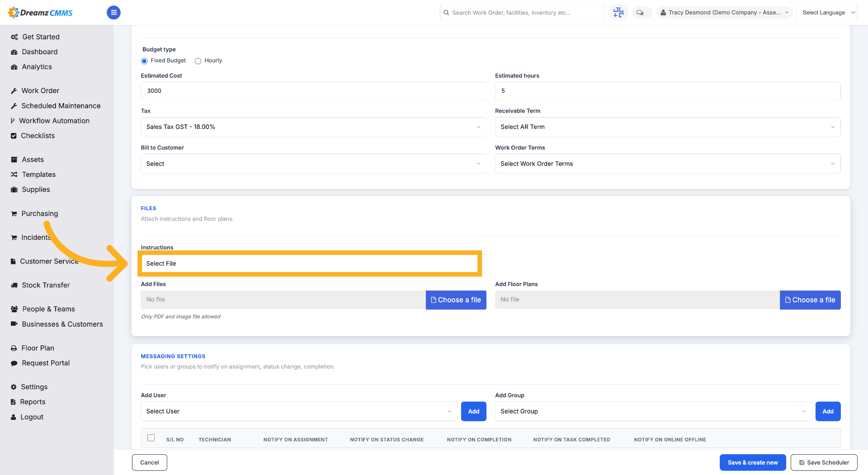Open the fullscreen toggle icon in header
This screenshot has width=868, height=475.
point(618,13)
